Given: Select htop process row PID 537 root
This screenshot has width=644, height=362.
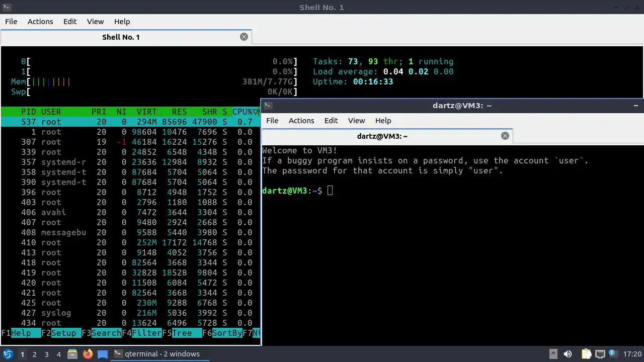Looking at the screenshot, I should 130,122.
